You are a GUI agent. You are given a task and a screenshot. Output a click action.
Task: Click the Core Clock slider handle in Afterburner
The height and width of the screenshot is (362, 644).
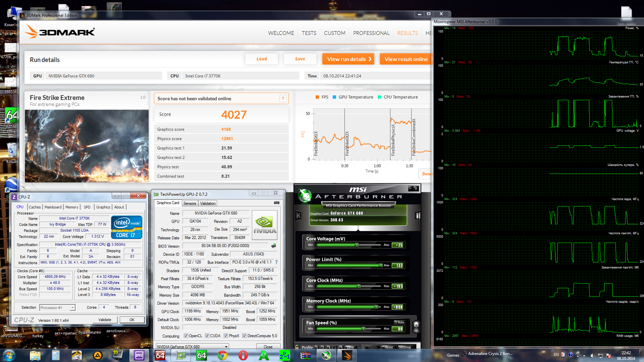coord(359,286)
